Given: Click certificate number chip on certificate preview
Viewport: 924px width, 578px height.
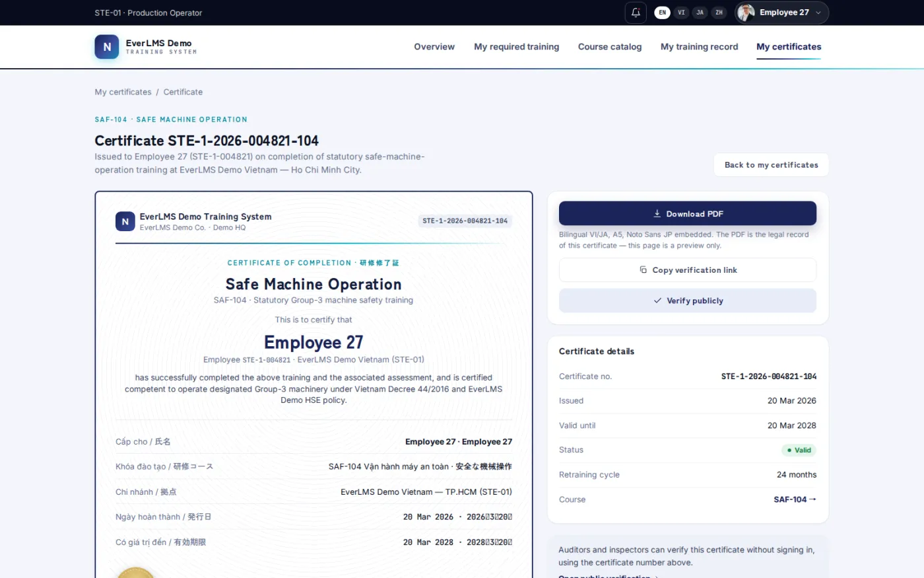Looking at the screenshot, I should tap(465, 221).
